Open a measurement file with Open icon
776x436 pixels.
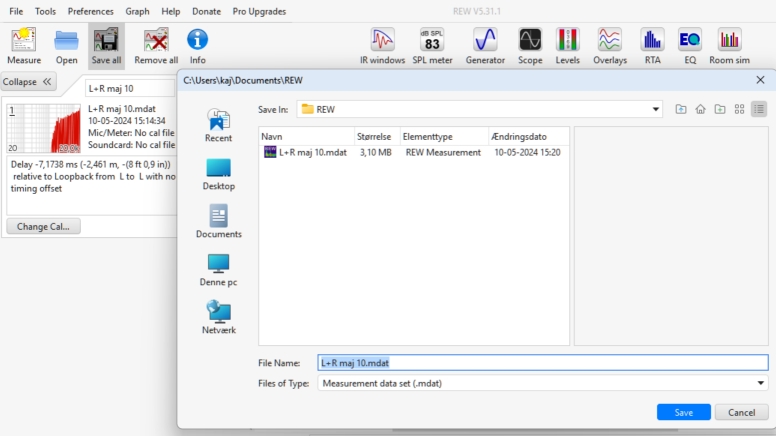[66, 46]
